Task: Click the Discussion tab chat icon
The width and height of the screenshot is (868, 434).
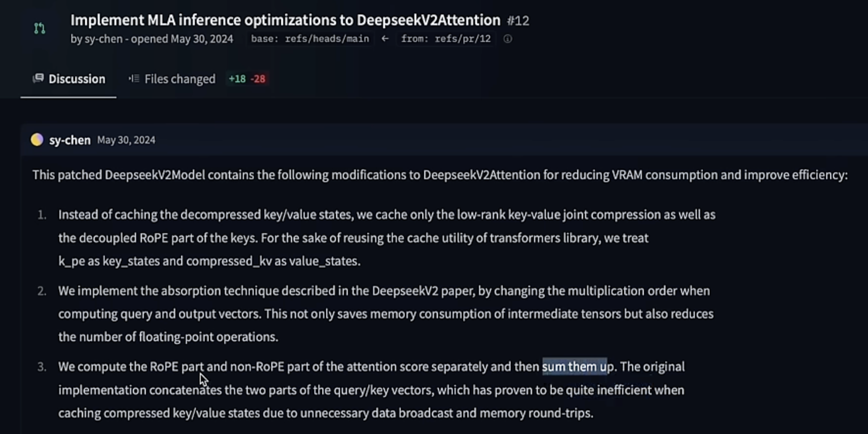Action: [38, 78]
